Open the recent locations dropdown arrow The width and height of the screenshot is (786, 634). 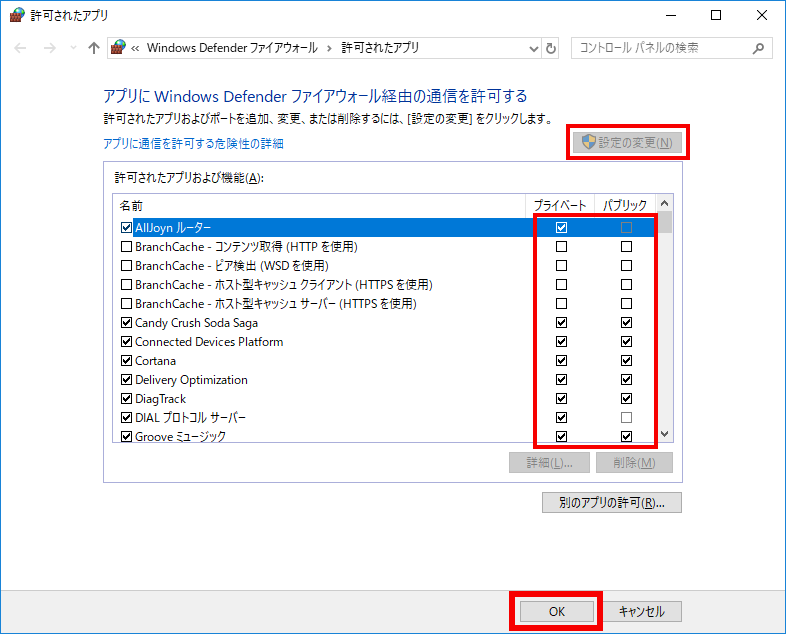point(73,48)
